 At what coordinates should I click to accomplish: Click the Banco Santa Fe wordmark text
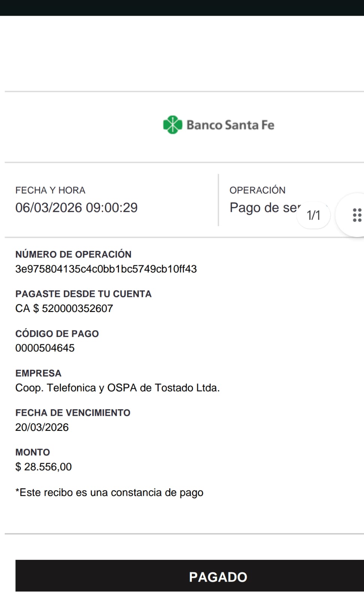tap(230, 125)
